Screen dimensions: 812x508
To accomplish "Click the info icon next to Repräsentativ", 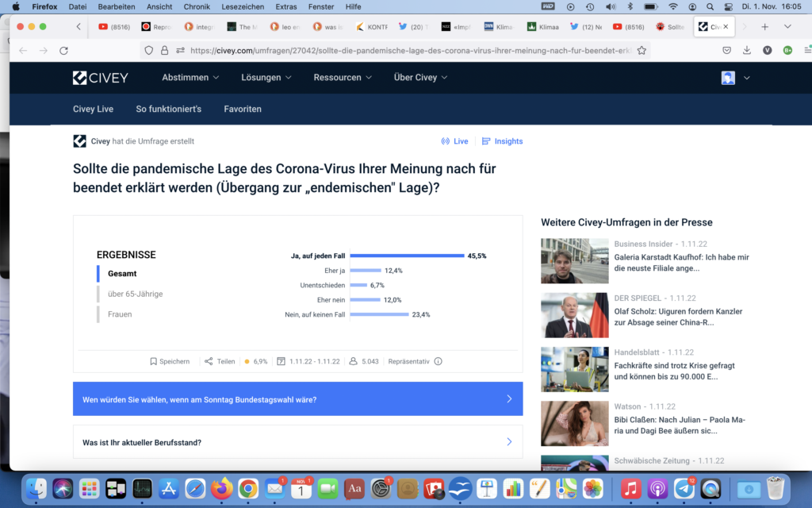I will 438,361.
